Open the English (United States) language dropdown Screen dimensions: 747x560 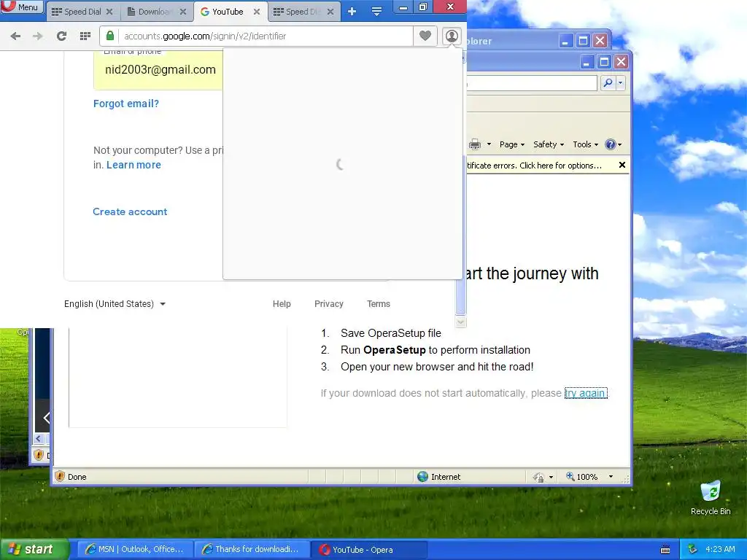[115, 304]
